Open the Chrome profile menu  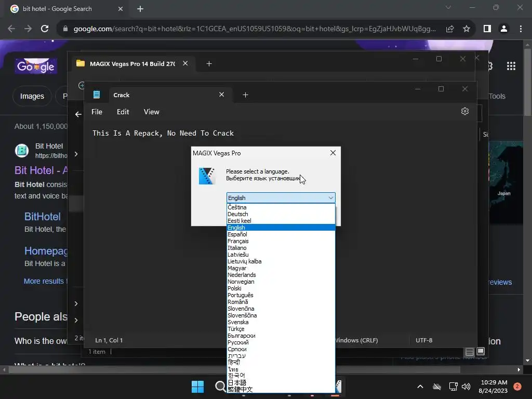tap(504, 29)
